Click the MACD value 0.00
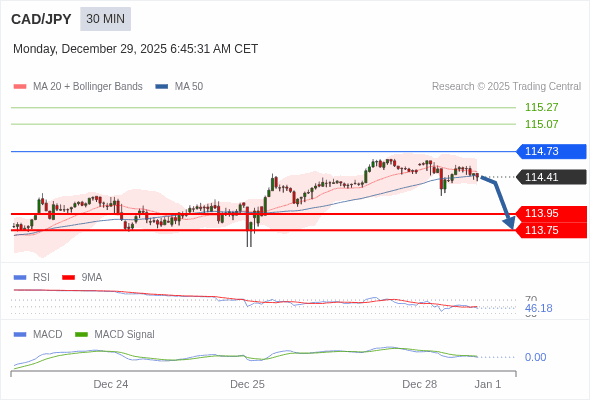590x400 pixels. (535, 357)
